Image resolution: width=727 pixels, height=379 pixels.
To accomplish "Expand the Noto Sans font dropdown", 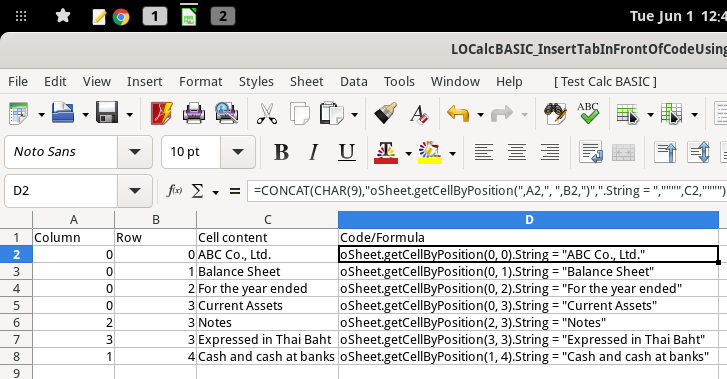I will [135, 152].
